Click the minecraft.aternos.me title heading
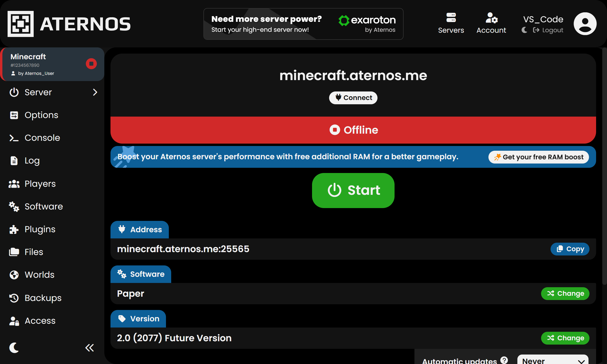Screen dimensions: 607x364 click(x=353, y=75)
